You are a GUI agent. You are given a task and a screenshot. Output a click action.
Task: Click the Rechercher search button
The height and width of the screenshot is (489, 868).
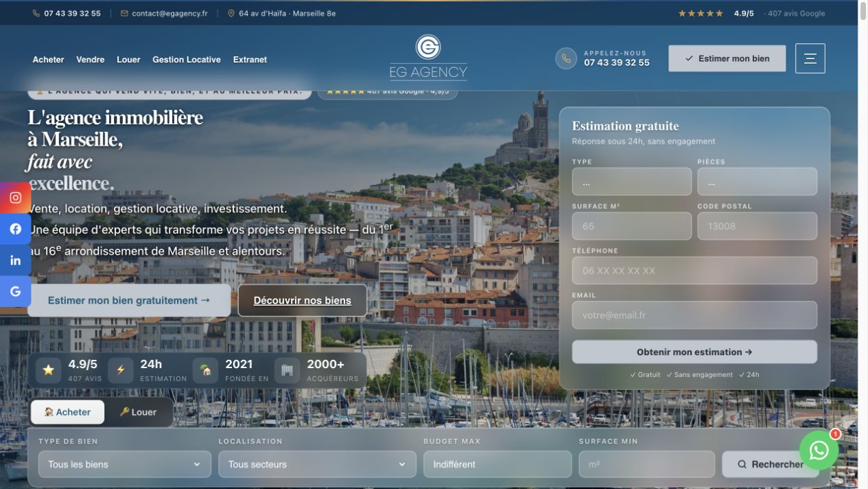(x=770, y=464)
